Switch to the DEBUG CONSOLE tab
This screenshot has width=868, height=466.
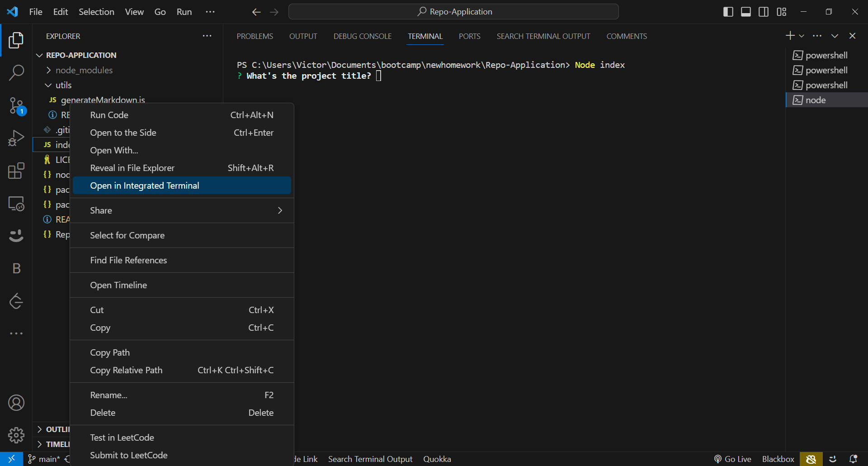click(362, 36)
